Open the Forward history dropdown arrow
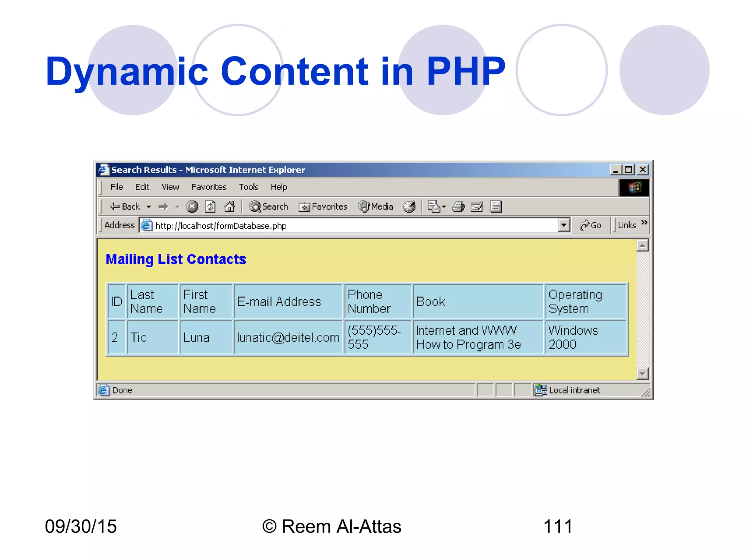Image resolution: width=747 pixels, height=560 pixels. click(x=178, y=207)
